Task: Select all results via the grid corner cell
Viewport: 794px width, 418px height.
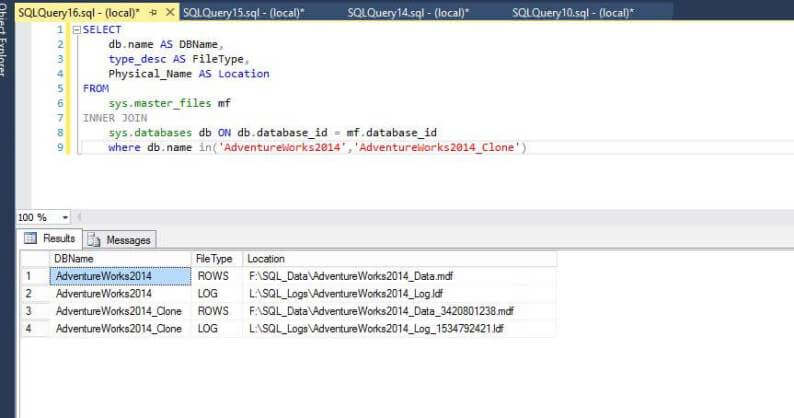Action: 34,258
